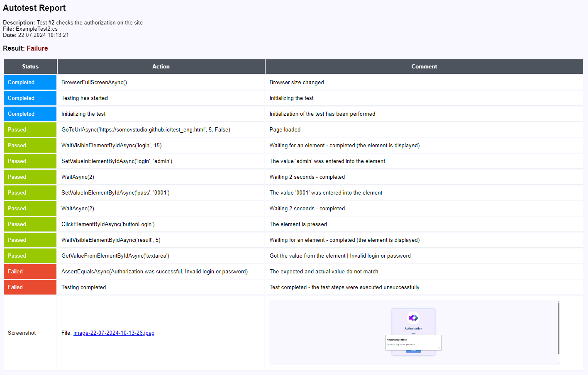The image size is (588, 375).
Task: Click the Status column header
Action: point(30,67)
